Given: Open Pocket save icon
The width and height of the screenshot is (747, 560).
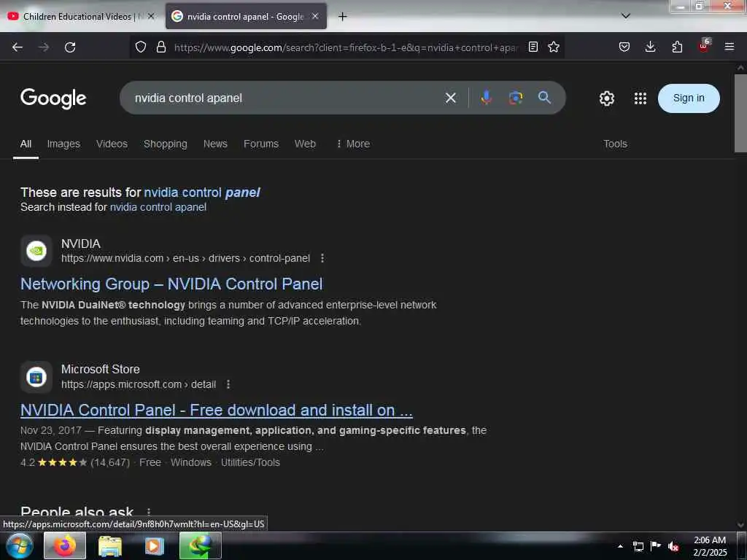Looking at the screenshot, I should click(x=624, y=47).
